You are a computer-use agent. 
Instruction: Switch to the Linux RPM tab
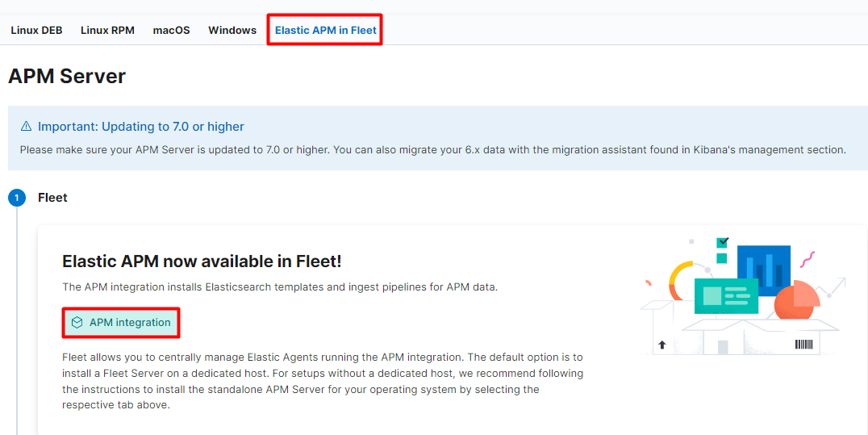click(x=107, y=31)
